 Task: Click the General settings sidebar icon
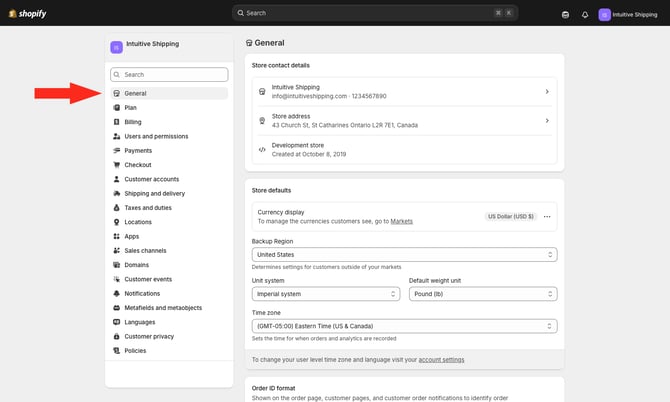click(x=117, y=94)
